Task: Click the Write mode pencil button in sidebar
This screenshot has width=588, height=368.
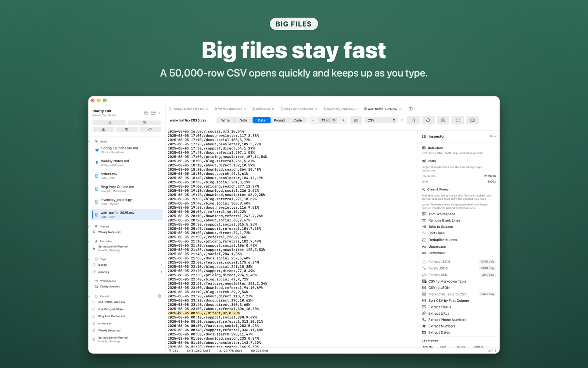Action: click(109, 123)
